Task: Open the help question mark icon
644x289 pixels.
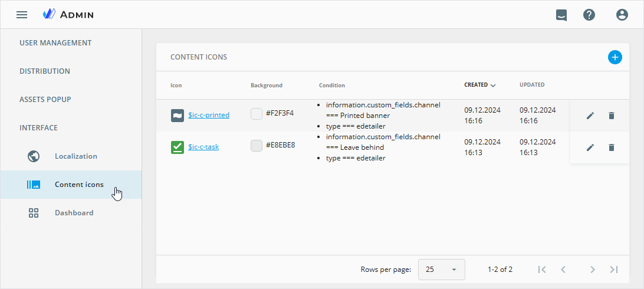Action: (589, 15)
